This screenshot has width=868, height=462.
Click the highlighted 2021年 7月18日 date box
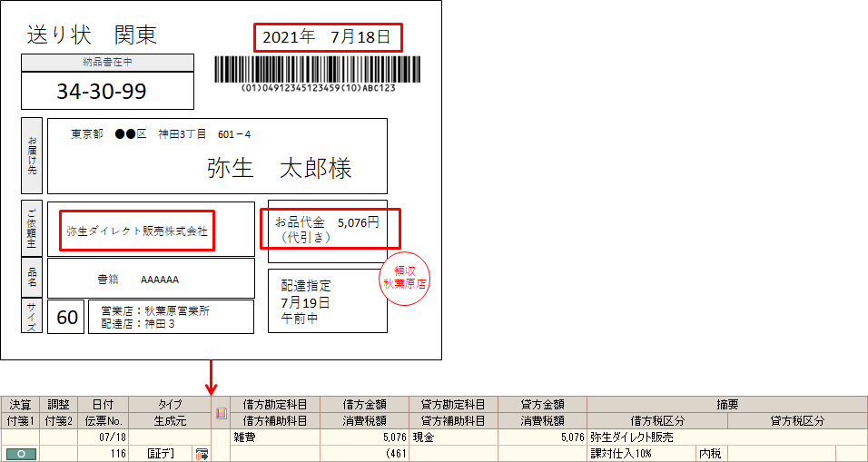pyautogui.click(x=327, y=37)
